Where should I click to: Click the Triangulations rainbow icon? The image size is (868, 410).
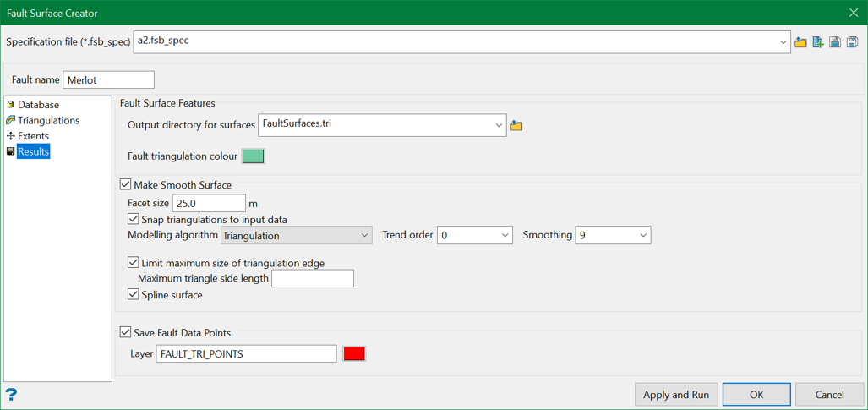tap(10, 120)
